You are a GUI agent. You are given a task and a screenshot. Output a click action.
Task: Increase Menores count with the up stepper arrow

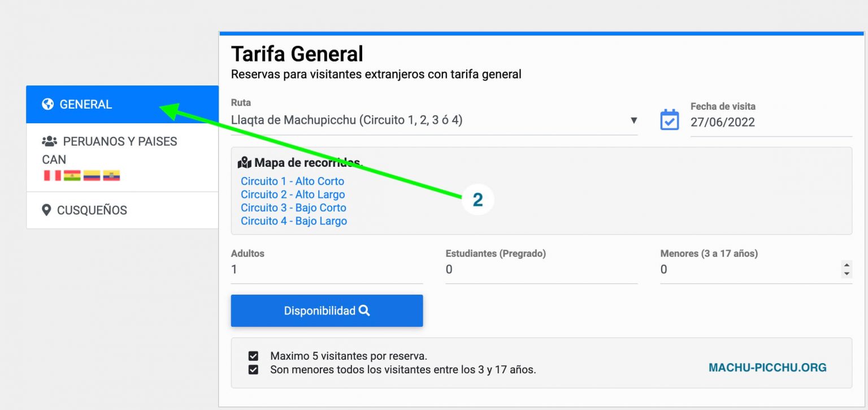tap(847, 265)
